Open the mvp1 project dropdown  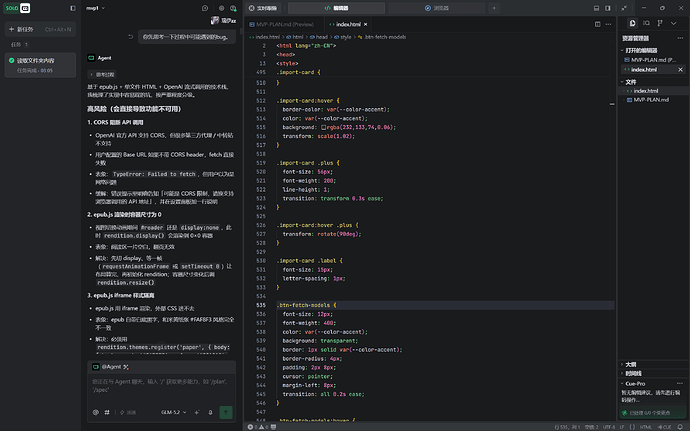[95, 8]
